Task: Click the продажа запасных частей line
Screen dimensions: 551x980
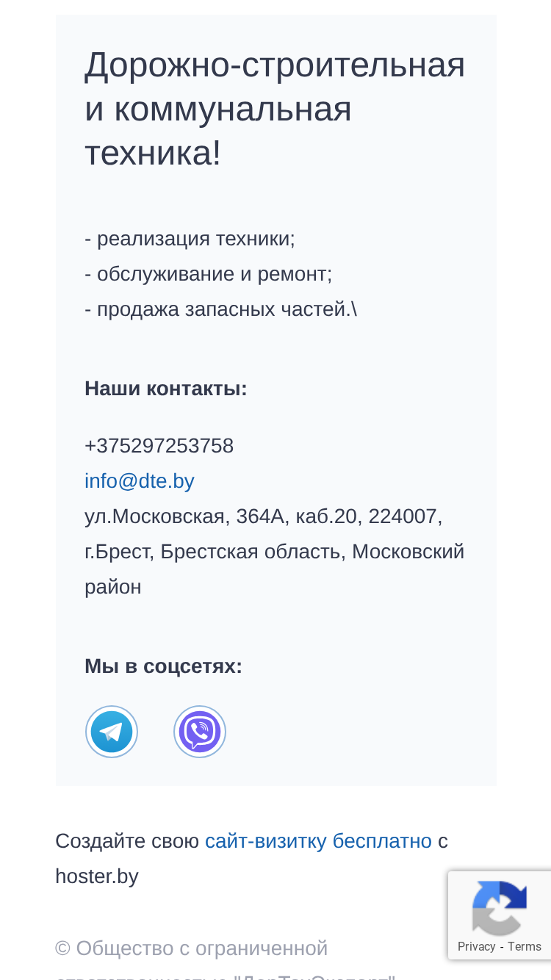Action: click(220, 309)
